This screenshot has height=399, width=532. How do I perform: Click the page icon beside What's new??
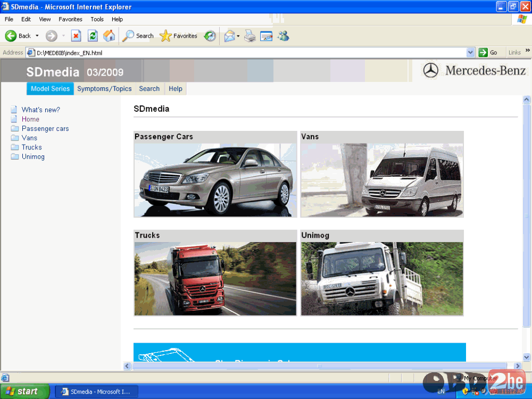[x=14, y=110]
